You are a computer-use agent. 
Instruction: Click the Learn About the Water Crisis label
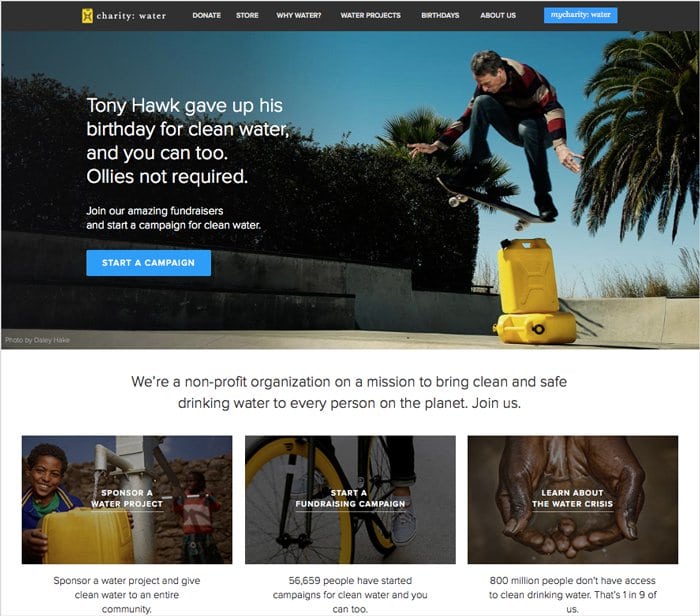tap(573, 499)
